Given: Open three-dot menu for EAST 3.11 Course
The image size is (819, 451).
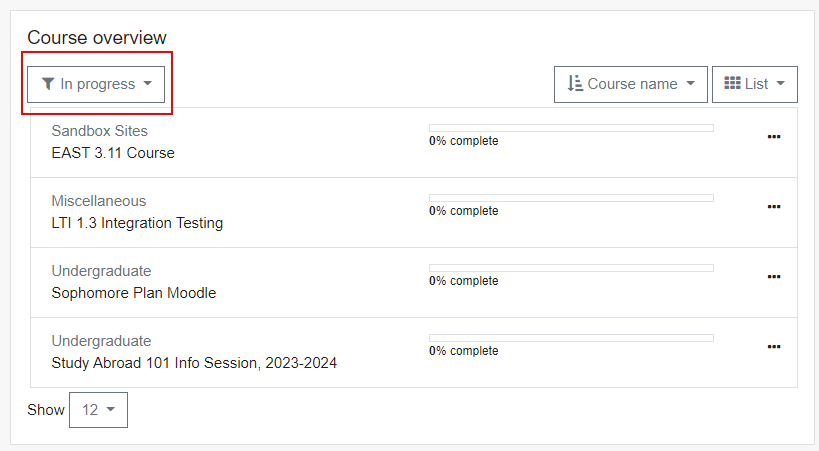Looking at the screenshot, I should pyautogui.click(x=773, y=137).
